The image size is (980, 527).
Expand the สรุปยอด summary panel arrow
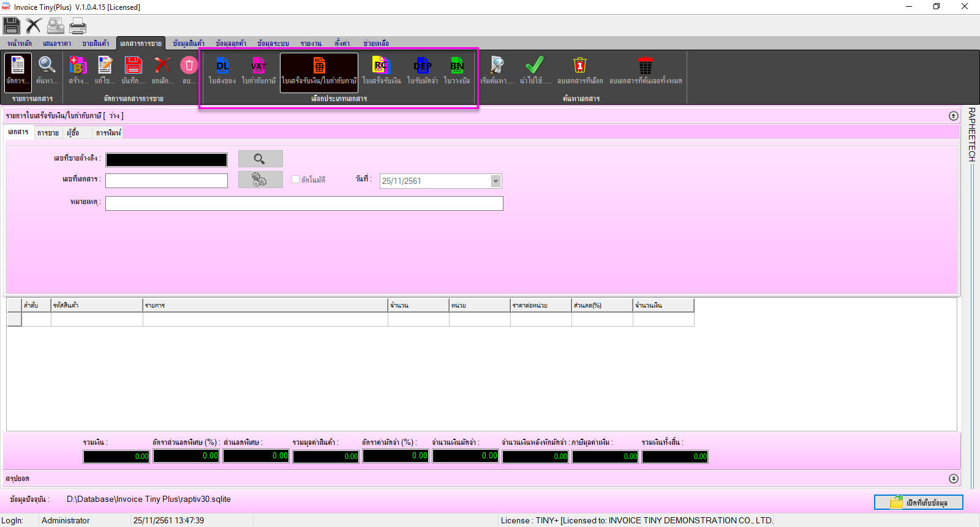click(x=953, y=479)
